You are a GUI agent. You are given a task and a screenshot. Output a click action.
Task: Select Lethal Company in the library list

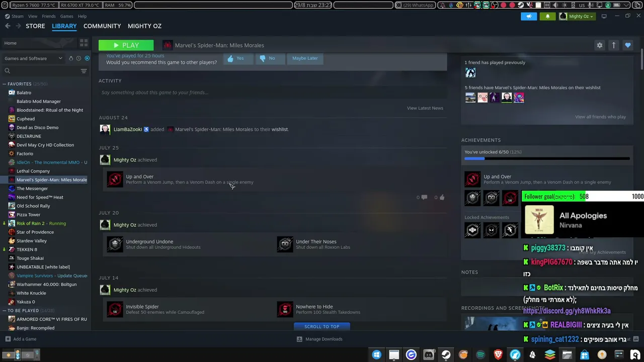click(x=33, y=171)
